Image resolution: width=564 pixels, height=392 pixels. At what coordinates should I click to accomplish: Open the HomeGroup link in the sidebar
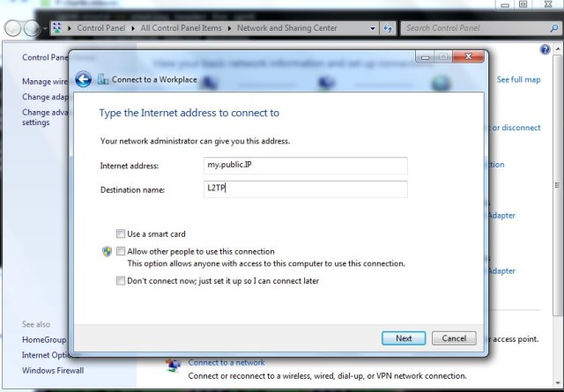point(44,339)
